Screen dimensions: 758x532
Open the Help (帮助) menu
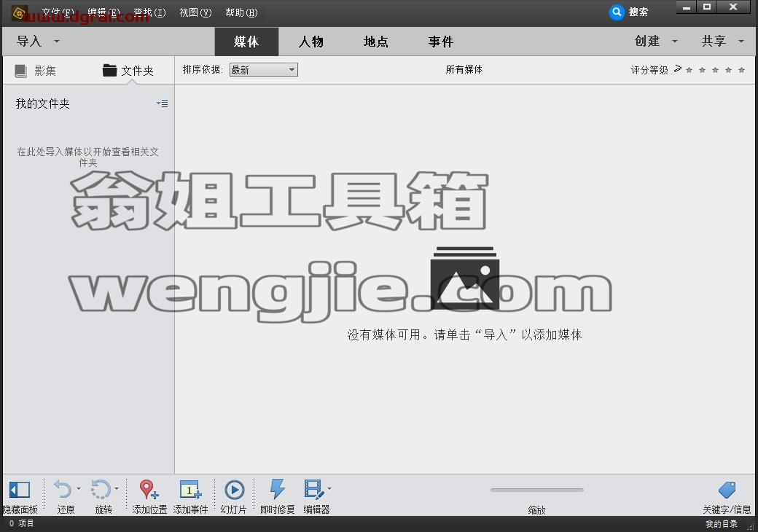pyautogui.click(x=241, y=12)
